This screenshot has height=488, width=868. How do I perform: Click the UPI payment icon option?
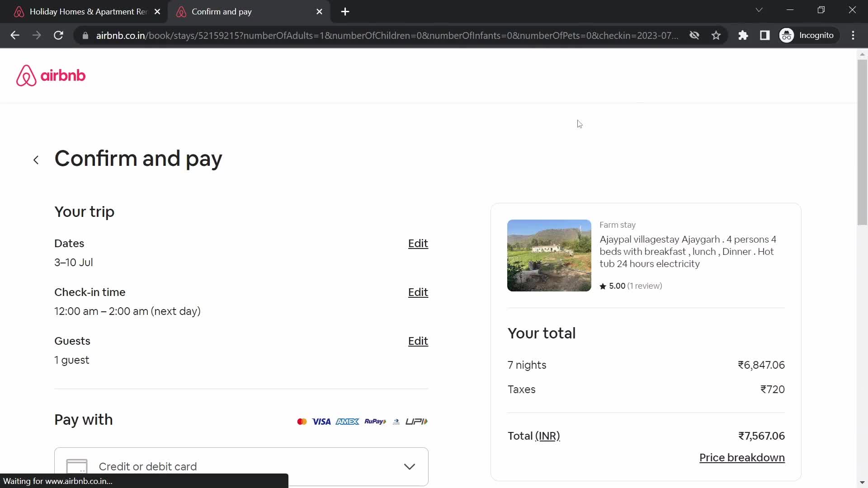[417, 421]
